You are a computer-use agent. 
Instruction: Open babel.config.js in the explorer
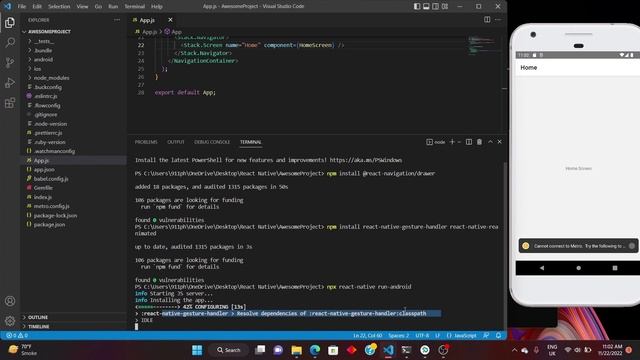click(73, 179)
